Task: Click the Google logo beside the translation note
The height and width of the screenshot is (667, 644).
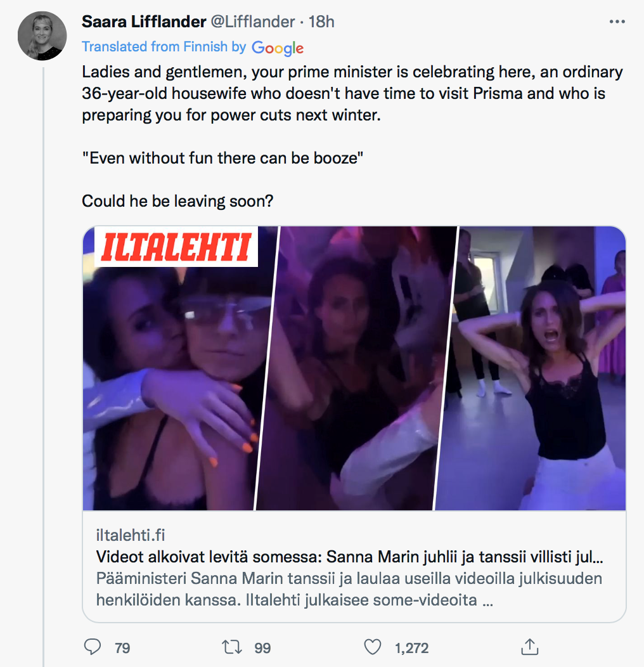Action: point(277,48)
